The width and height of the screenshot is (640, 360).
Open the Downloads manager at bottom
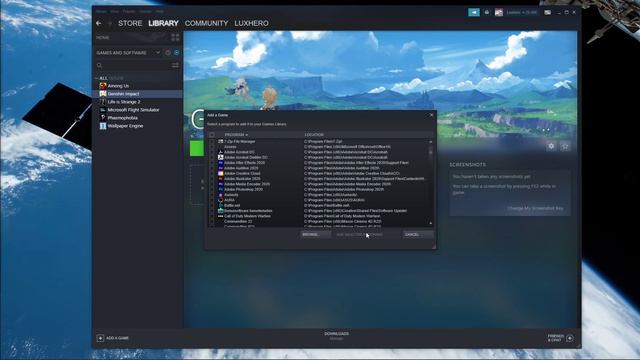336,336
